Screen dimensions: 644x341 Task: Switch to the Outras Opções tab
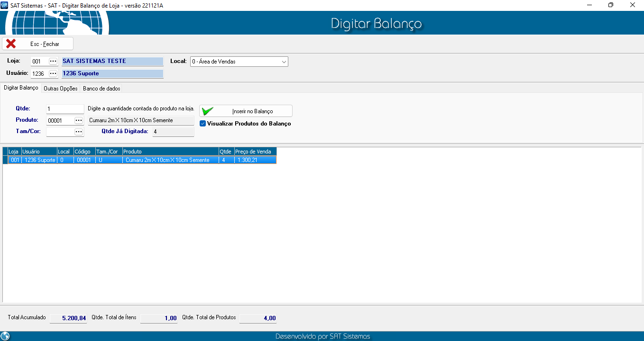click(60, 89)
